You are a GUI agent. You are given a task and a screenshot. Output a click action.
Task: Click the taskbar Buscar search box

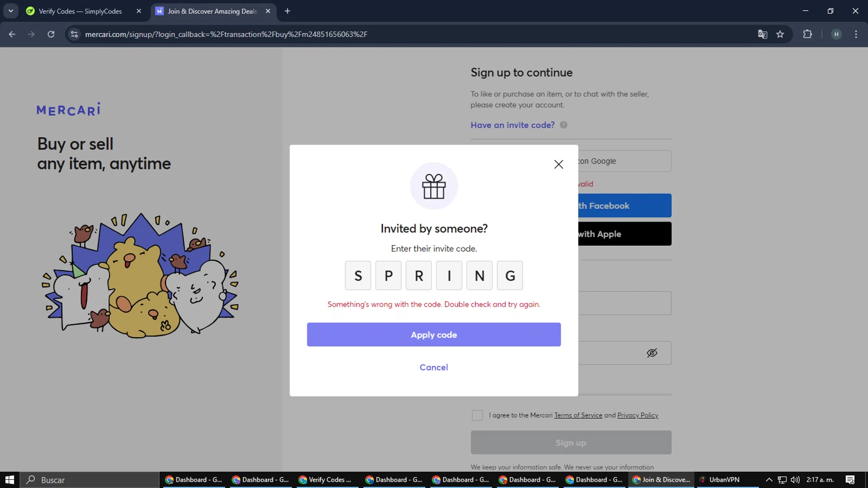click(90, 480)
